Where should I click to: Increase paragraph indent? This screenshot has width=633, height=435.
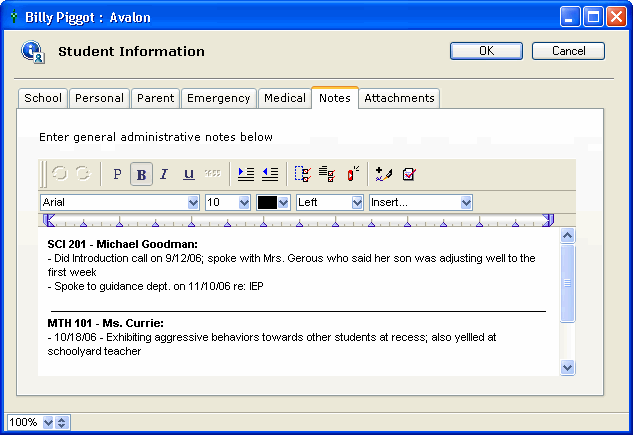[x=246, y=174]
